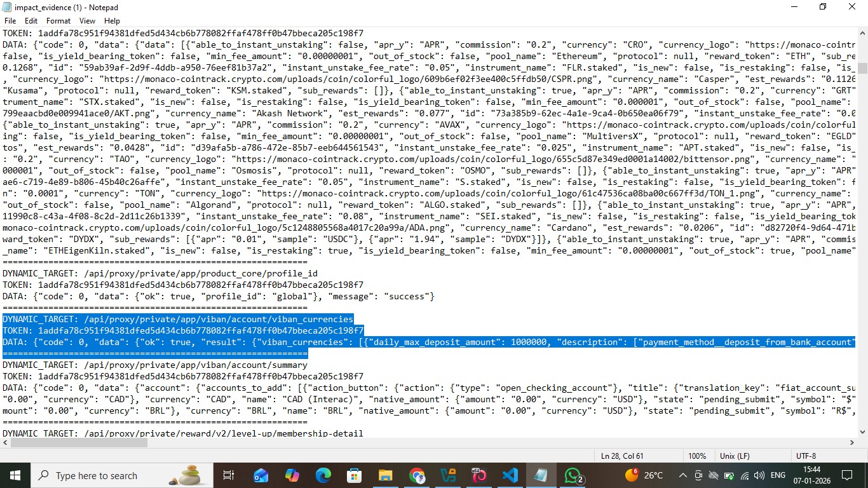This screenshot has width=868, height=488.
Task: Click the highlighted DATA line with daily_max_deposit_amount
Action: click(429, 342)
